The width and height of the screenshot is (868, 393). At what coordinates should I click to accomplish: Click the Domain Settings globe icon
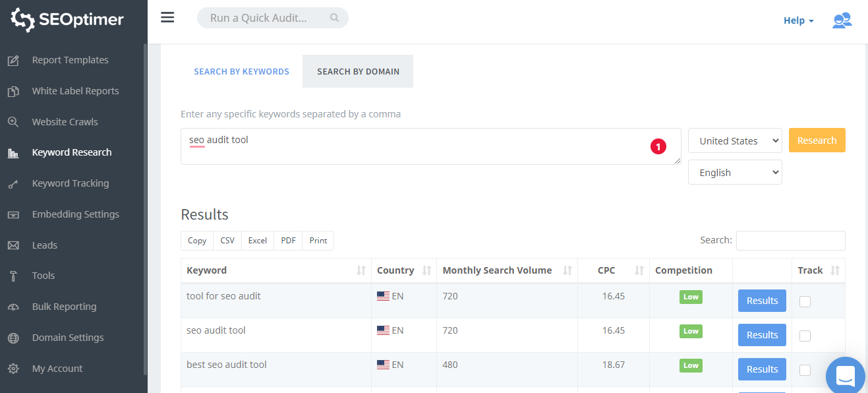tap(13, 338)
